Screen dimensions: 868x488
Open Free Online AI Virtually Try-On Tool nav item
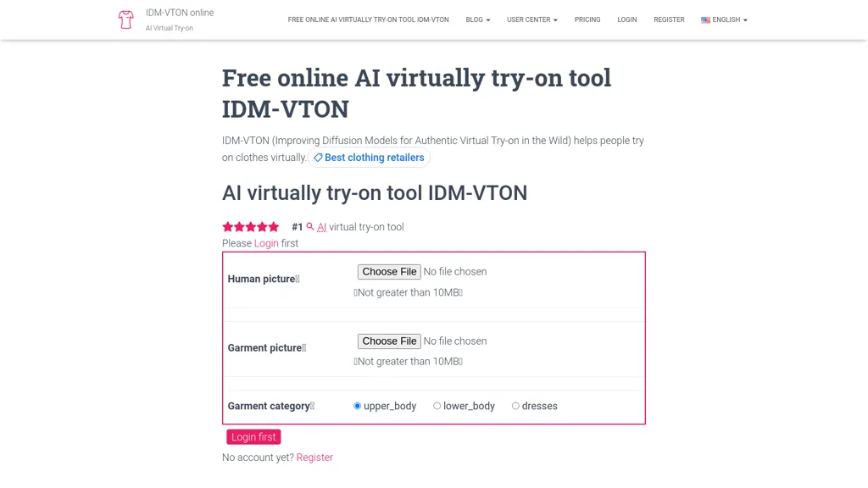[368, 20]
